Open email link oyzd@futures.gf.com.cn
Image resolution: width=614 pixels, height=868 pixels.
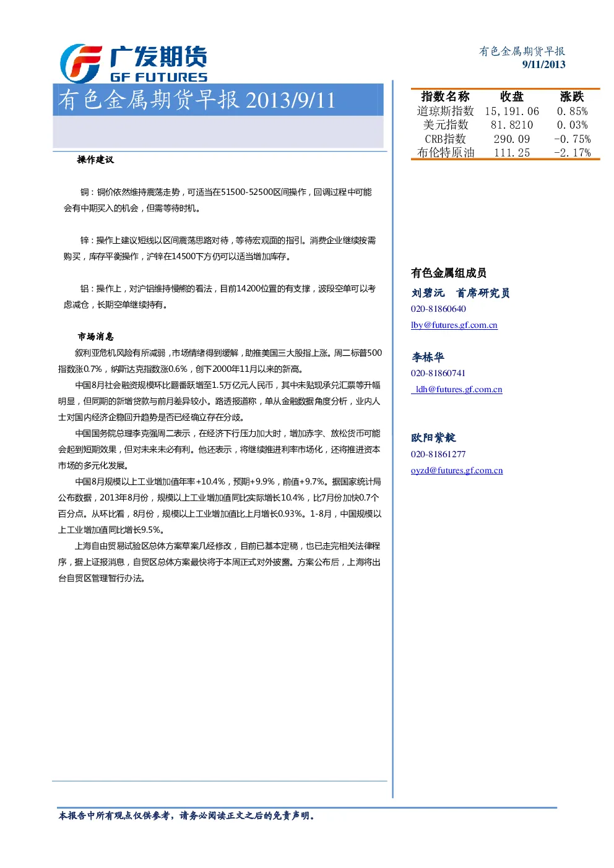click(457, 470)
